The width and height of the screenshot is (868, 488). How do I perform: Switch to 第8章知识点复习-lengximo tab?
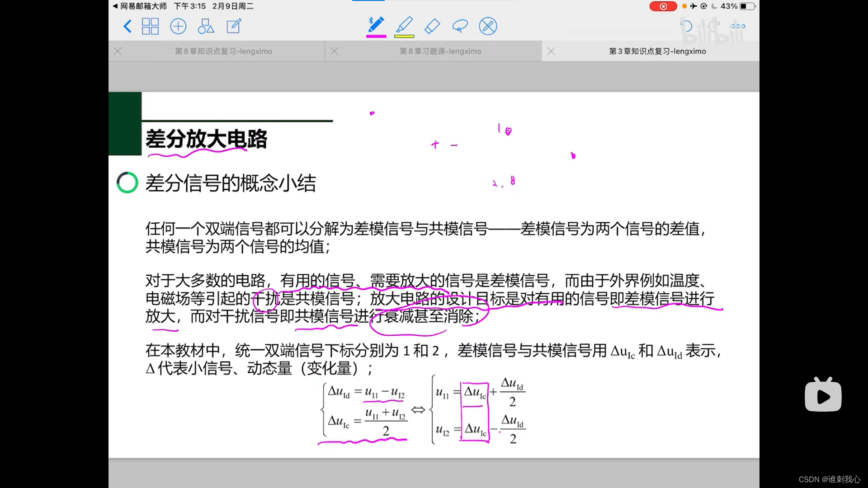[223, 52]
